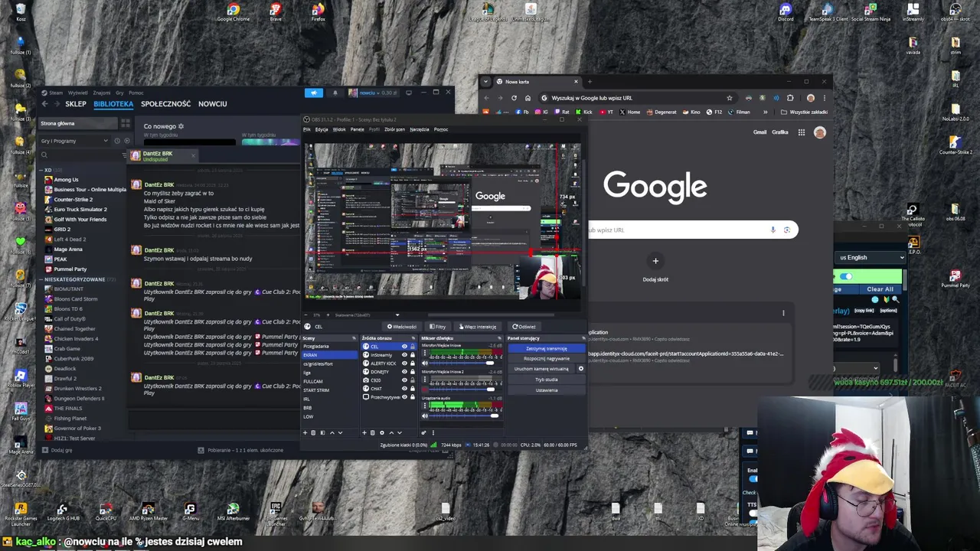Click Chrome address bar search field
The height and width of the screenshot is (551, 980).
pos(635,98)
